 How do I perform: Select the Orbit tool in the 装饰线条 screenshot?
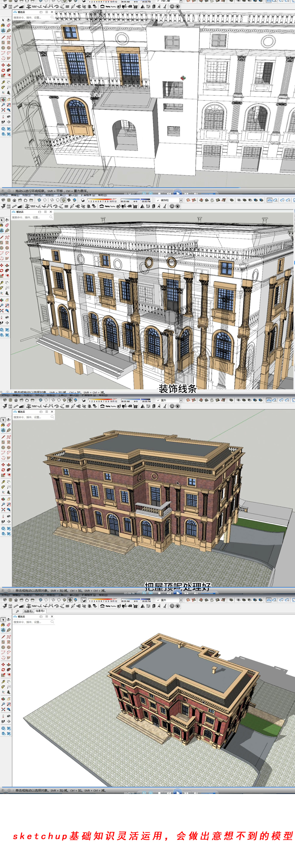(1, 300)
